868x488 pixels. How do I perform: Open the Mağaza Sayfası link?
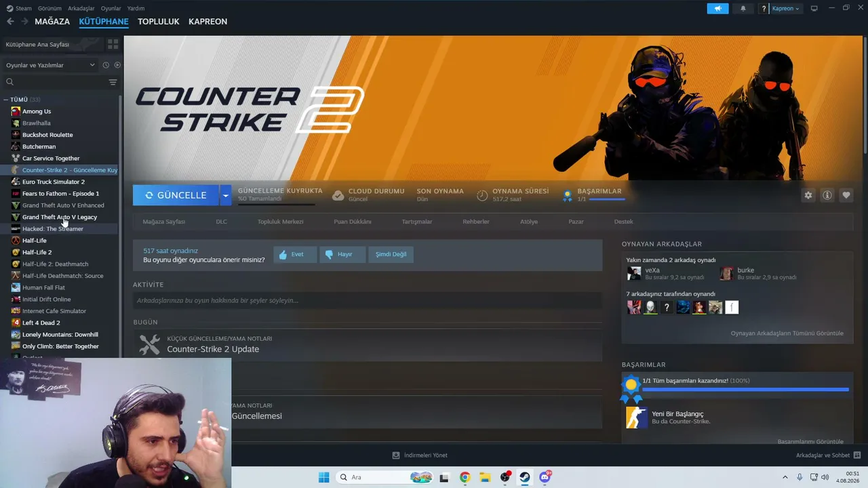(x=163, y=222)
